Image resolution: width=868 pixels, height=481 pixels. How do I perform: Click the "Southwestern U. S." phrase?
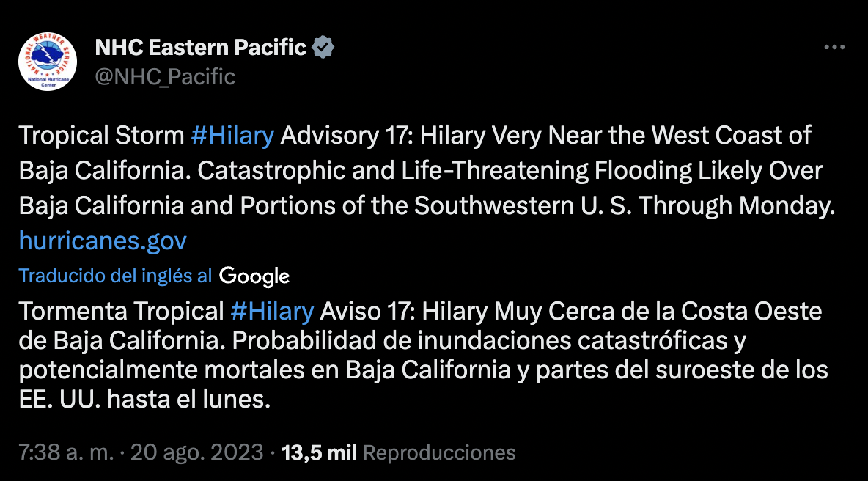(573, 206)
